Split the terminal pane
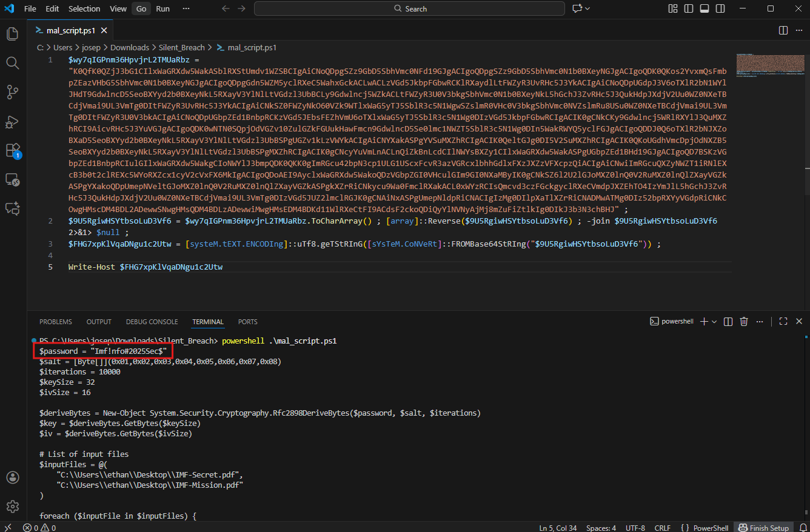 (728, 322)
